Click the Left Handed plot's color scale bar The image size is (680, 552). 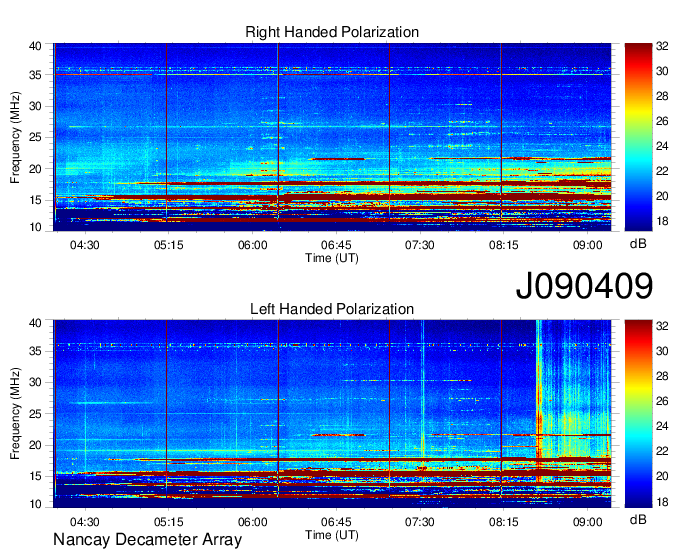(638, 414)
